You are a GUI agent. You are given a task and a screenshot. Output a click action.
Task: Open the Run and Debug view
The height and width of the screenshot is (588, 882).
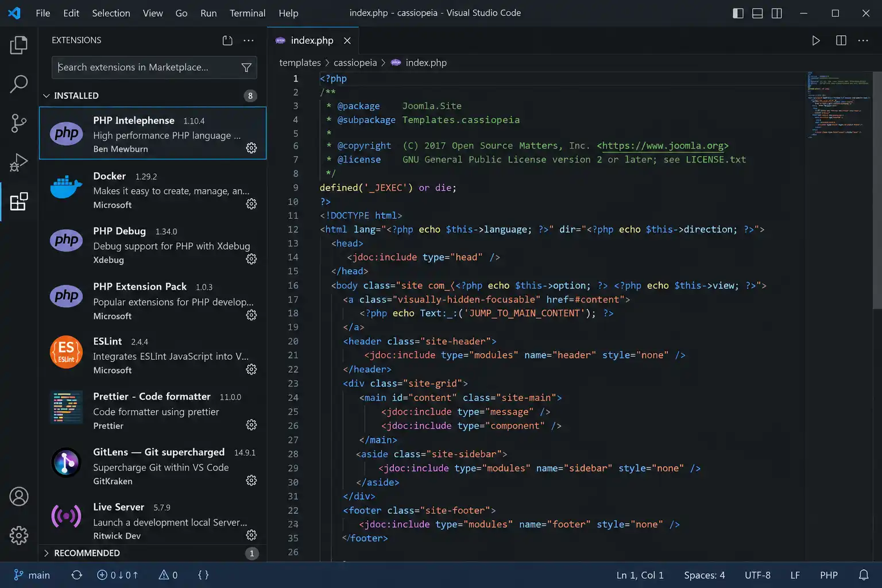pos(18,163)
